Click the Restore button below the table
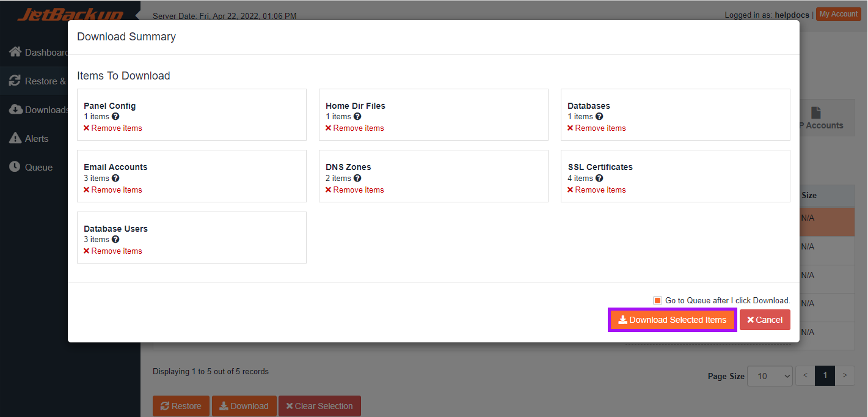The image size is (868, 417). [x=181, y=406]
